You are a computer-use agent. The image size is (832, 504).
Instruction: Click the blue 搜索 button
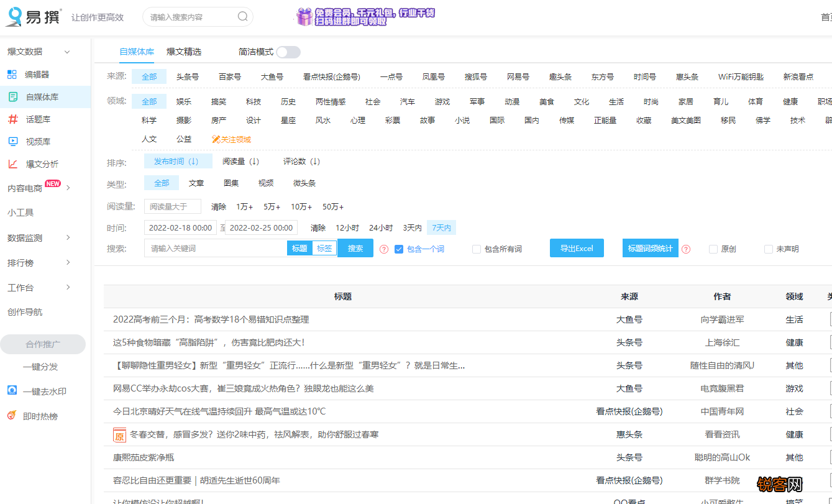click(355, 249)
